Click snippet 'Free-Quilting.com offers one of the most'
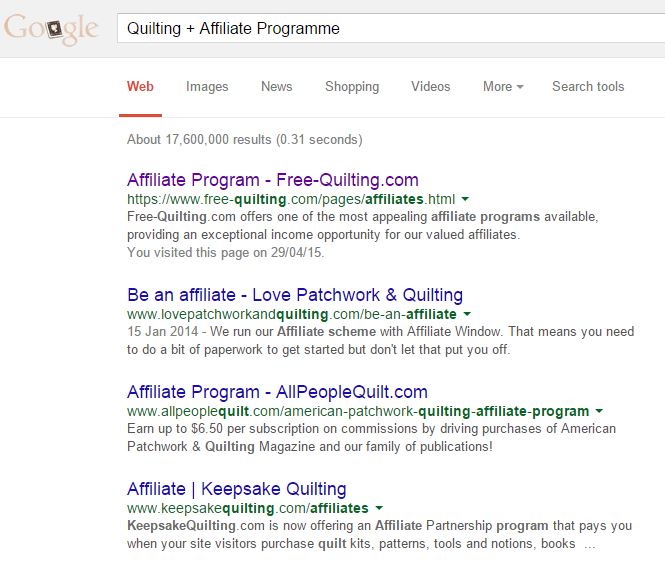This screenshot has height=566, width=665. tap(363, 226)
